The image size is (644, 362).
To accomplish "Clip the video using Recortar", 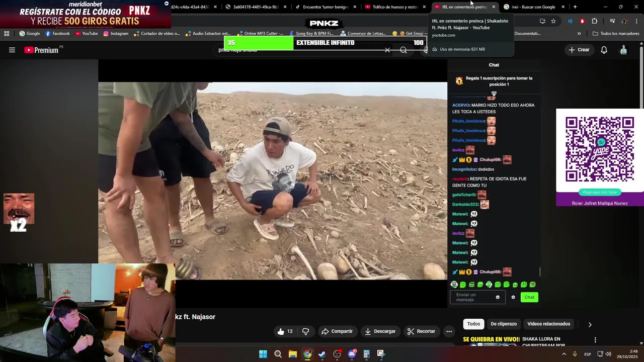I will tap(421, 331).
